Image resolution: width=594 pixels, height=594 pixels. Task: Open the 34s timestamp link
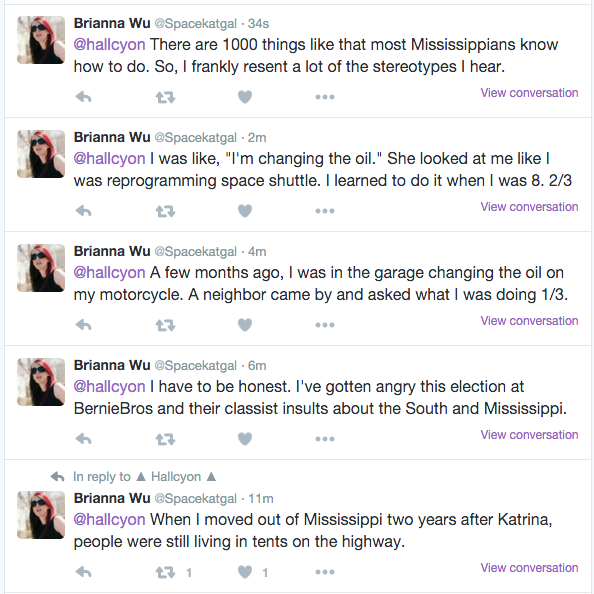coord(258,23)
